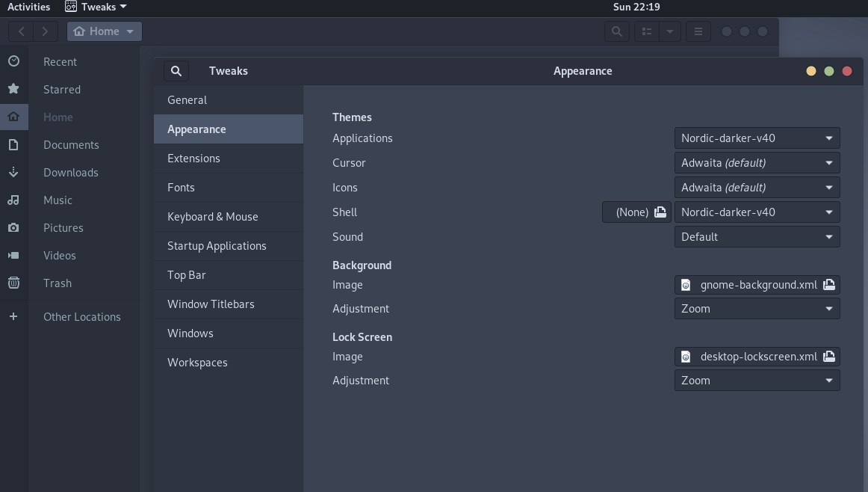Click the Shell theme (None) file button

636,212
